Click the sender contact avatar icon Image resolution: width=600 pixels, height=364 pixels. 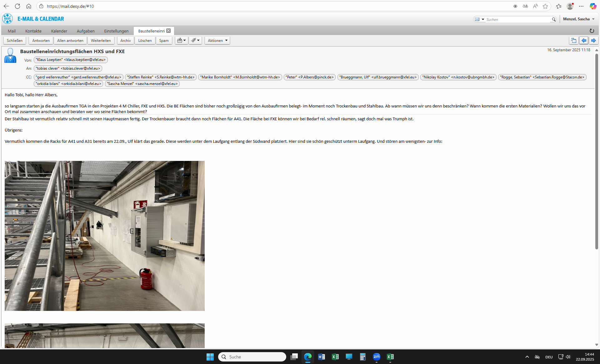[10, 56]
